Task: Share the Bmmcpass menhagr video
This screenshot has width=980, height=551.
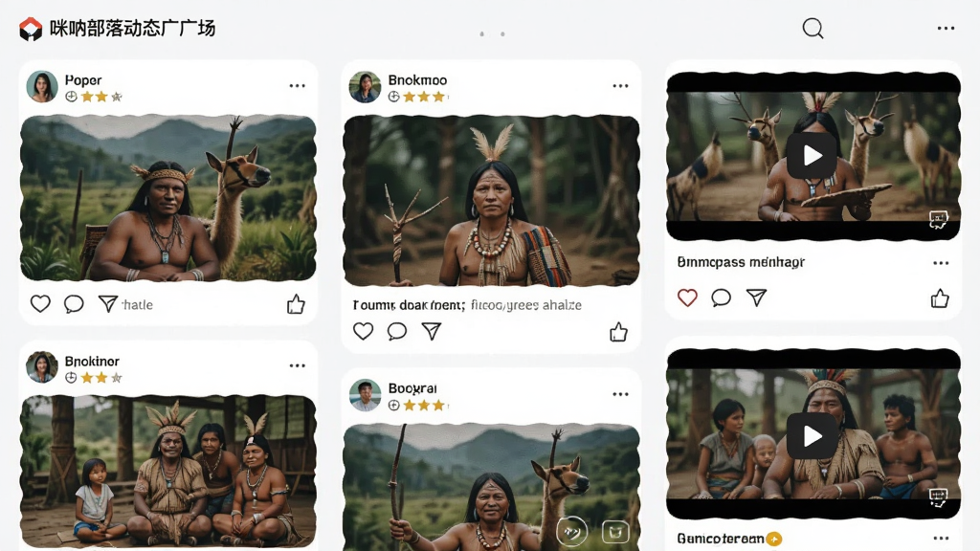Action: tap(756, 298)
